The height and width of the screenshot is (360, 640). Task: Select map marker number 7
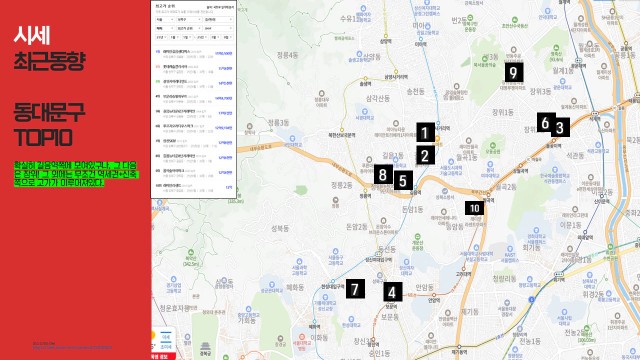coord(355,289)
